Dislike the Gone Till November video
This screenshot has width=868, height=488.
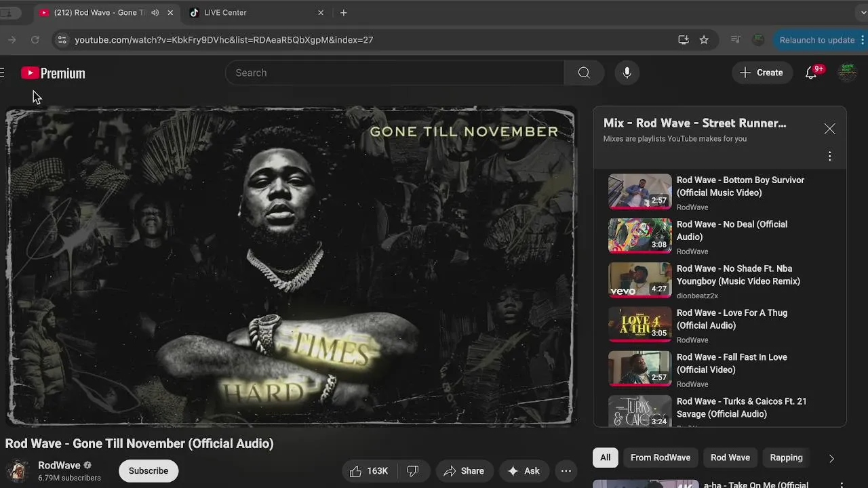(x=412, y=471)
